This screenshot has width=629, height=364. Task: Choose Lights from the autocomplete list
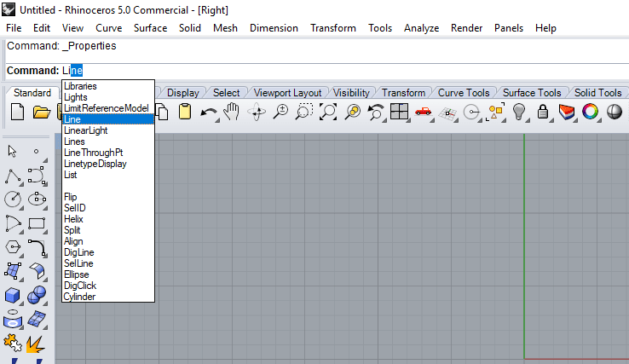tap(108, 97)
